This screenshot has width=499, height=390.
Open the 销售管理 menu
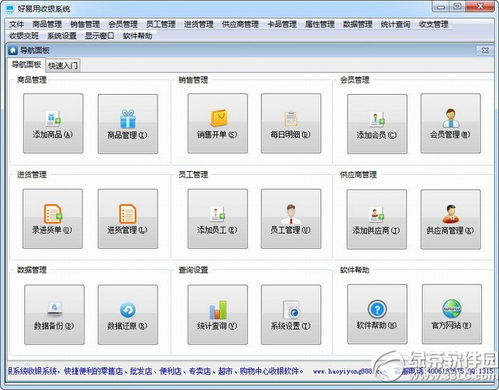point(85,24)
